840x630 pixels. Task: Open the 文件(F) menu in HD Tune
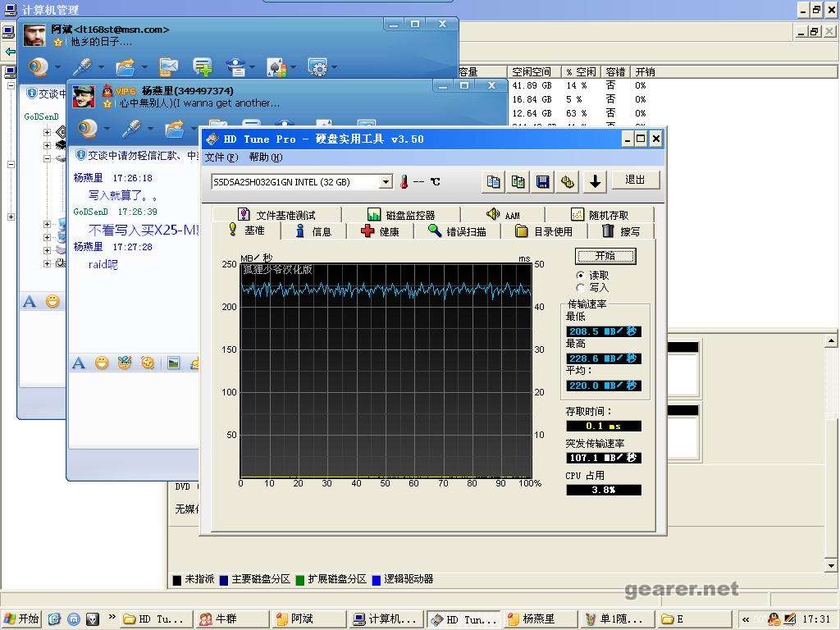[221, 157]
